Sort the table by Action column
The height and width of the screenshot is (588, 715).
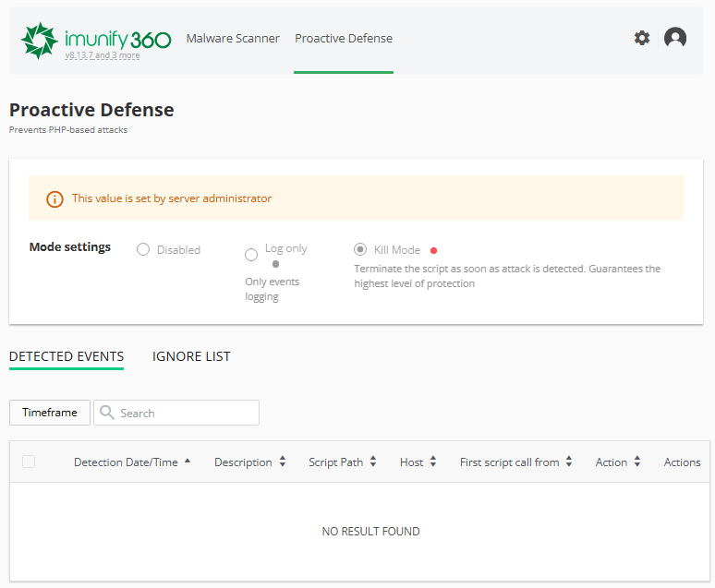[x=618, y=462]
